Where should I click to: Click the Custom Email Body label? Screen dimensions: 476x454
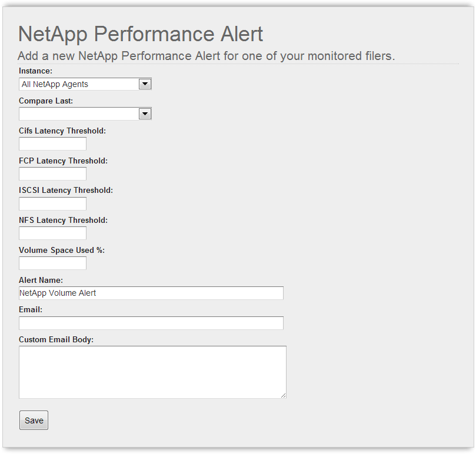(56, 339)
